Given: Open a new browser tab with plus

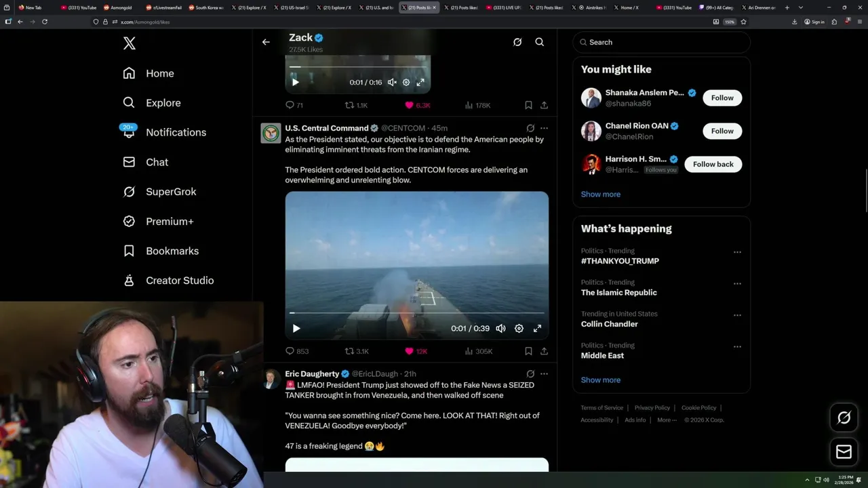Looking at the screenshot, I should coord(787,7).
